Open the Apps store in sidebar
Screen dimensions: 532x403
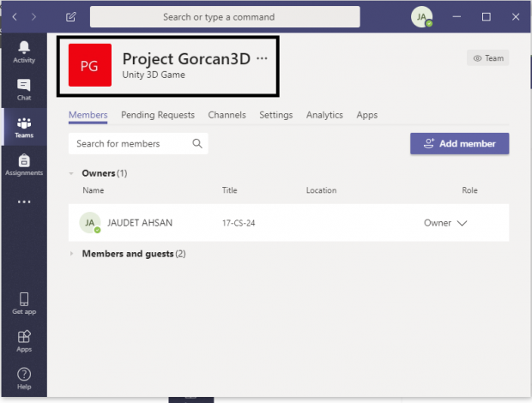[x=24, y=341]
